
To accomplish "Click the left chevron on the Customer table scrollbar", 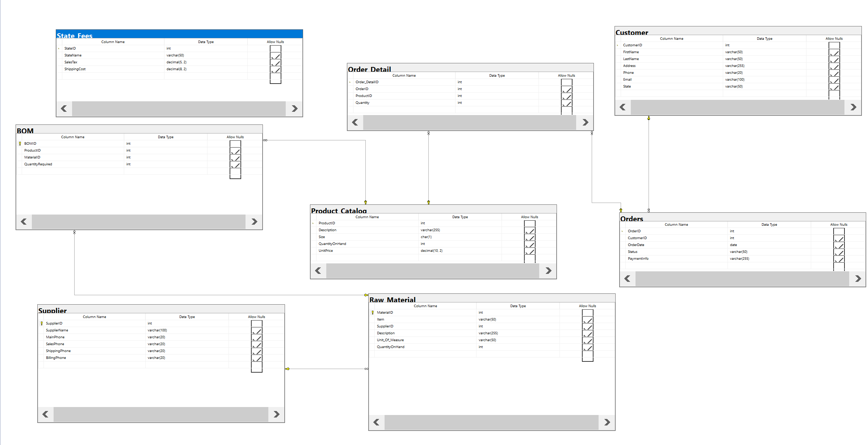I will pos(622,107).
